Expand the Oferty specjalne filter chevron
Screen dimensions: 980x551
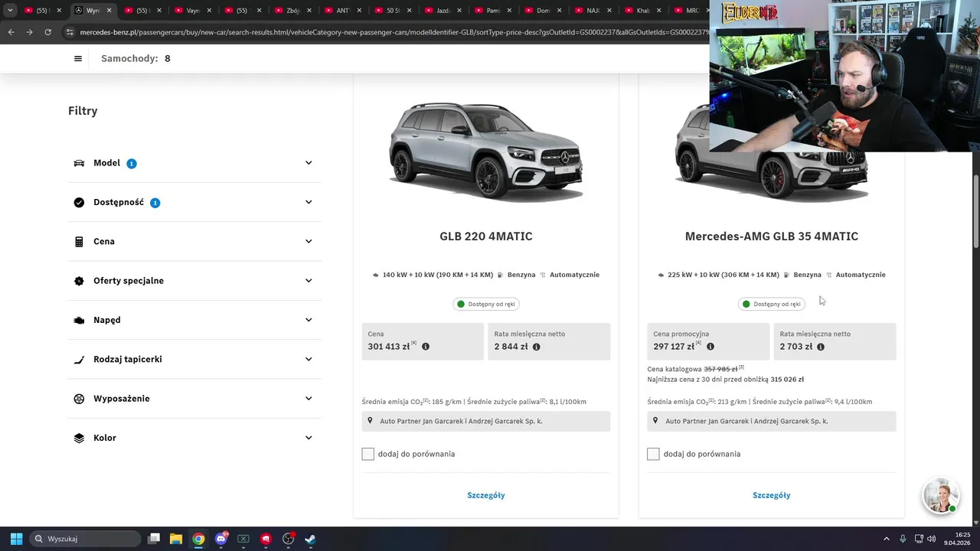click(x=309, y=281)
